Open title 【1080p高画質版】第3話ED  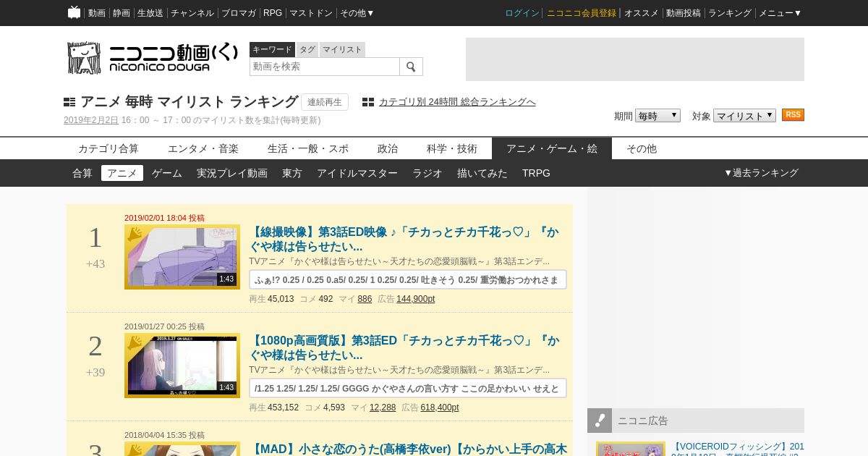pyautogui.click(x=404, y=348)
